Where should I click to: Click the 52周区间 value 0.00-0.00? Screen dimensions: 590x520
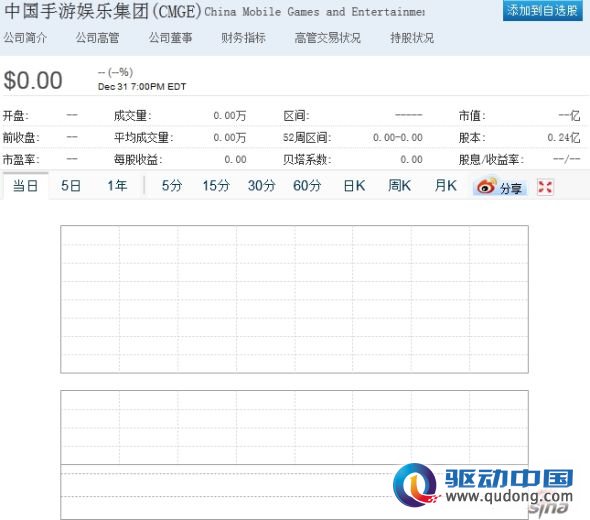(x=397, y=138)
